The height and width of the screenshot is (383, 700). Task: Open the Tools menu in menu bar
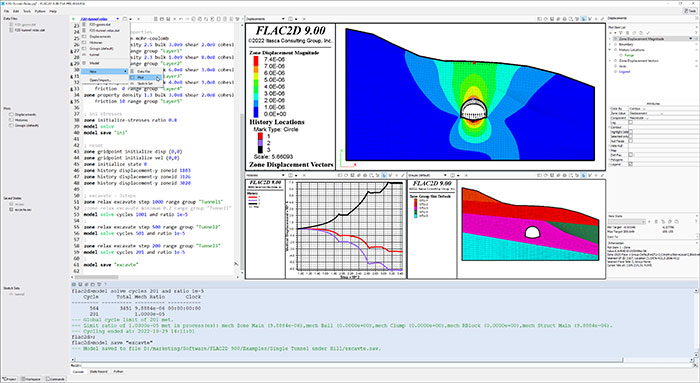tap(27, 11)
